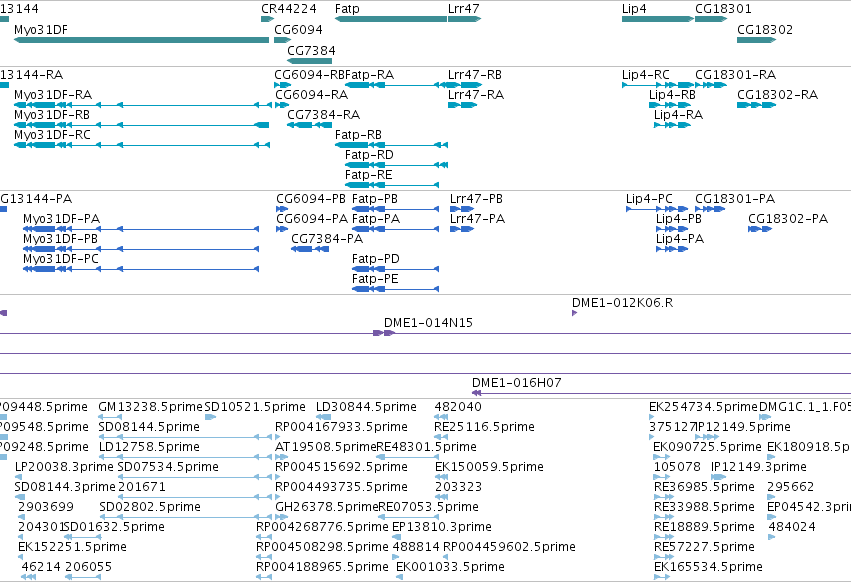Select the Myo31DF-PB protein label

pos(60,239)
